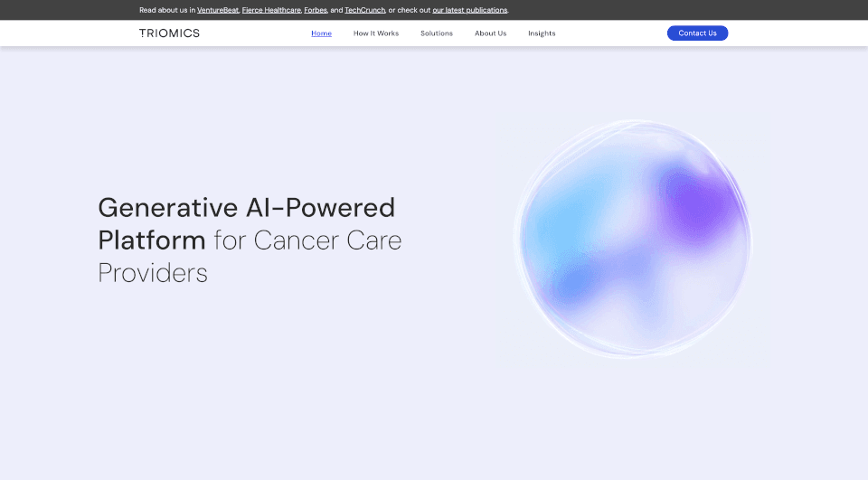Open the How It Works menu item
The image size is (868, 480).
point(375,33)
